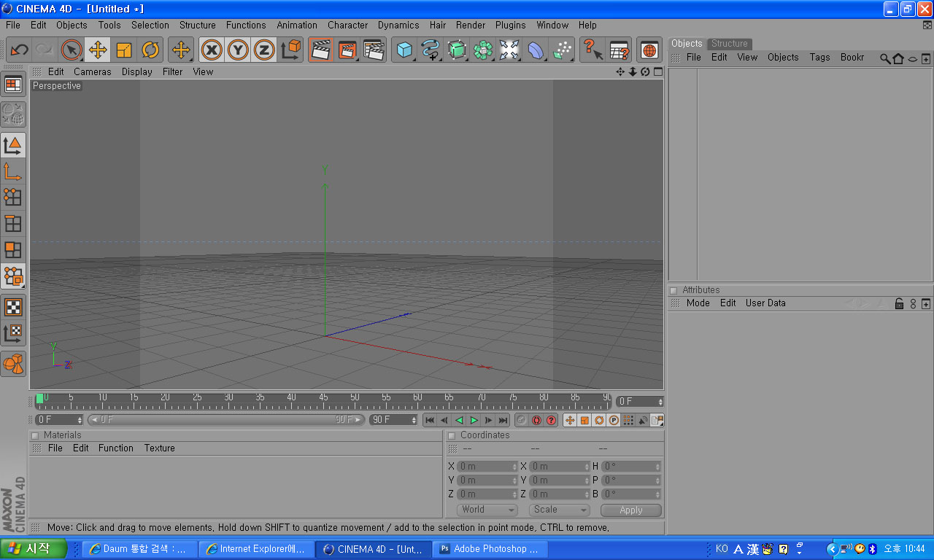Image resolution: width=934 pixels, height=560 pixels.
Task: Open the Plugins menu
Action: (511, 25)
